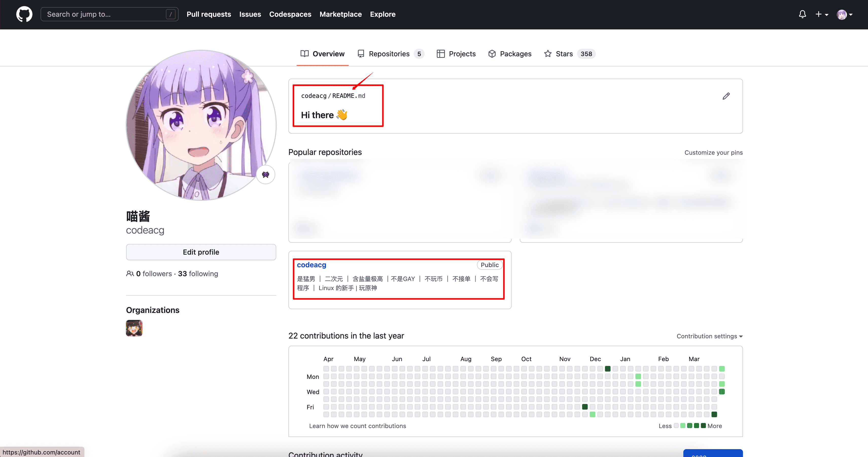Click the Projects tab table icon
The height and width of the screenshot is (457, 868).
[x=441, y=54]
